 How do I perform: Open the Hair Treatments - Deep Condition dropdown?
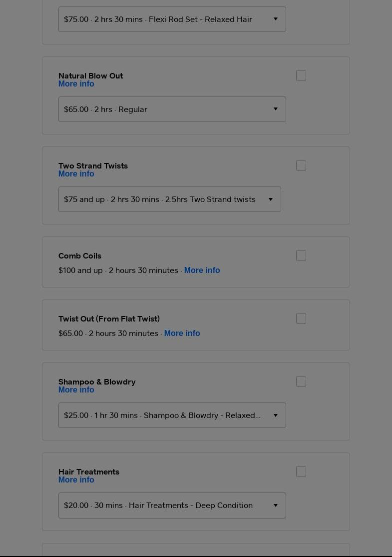tap(172, 505)
